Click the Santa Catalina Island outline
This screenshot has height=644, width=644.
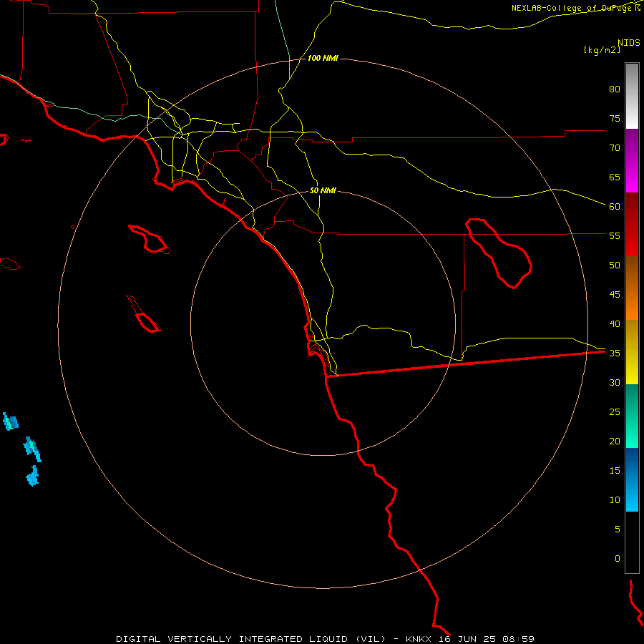[x=150, y=238]
